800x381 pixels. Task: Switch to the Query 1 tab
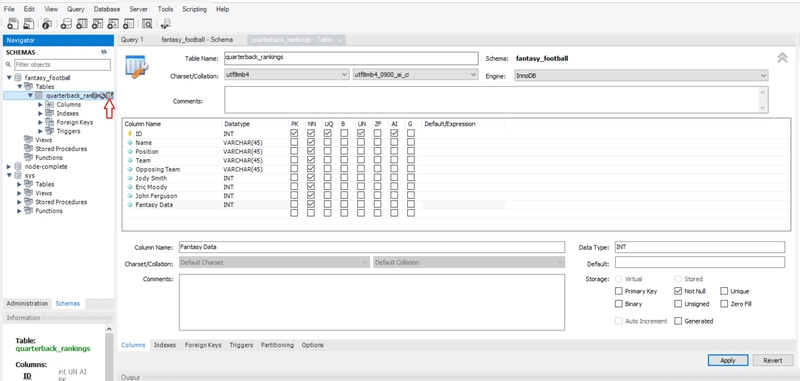point(133,40)
